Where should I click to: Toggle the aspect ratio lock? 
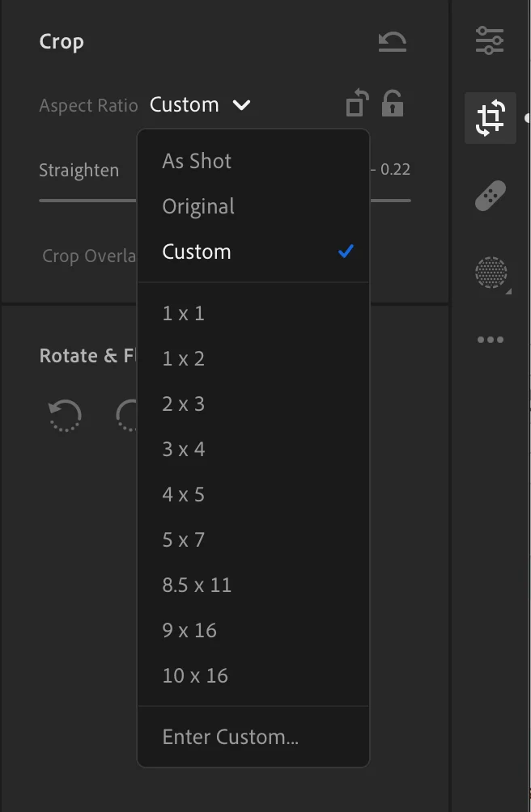point(394,104)
